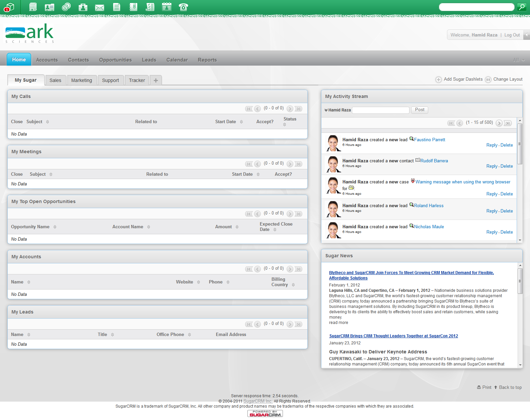Open the Rudolf Barrera contact link
This screenshot has height=420, width=530.
pyautogui.click(x=434, y=161)
